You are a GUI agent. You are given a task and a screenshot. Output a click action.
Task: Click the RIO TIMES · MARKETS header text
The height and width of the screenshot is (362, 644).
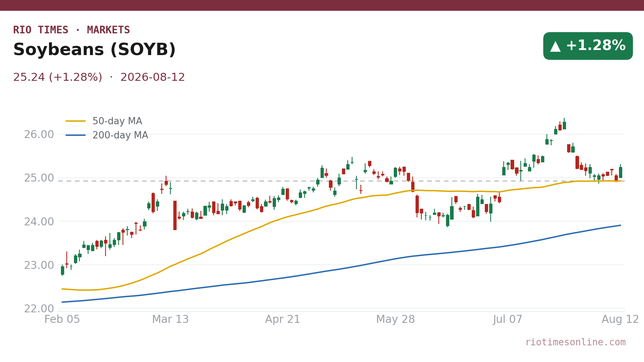pyautogui.click(x=71, y=30)
